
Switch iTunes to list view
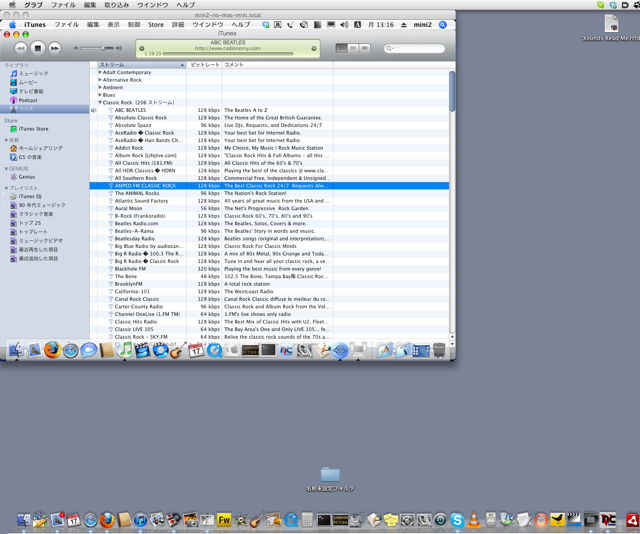click(x=341, y=48)
